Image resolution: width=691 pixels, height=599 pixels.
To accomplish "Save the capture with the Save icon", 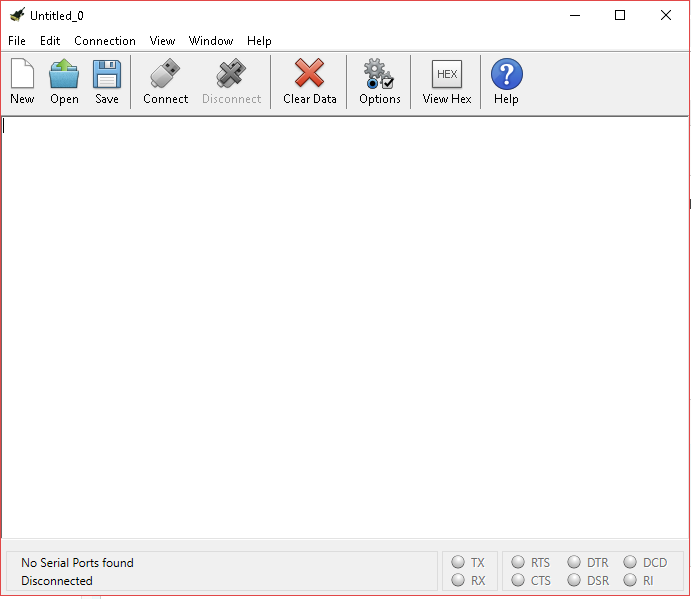I will click(x=107, y=75).
